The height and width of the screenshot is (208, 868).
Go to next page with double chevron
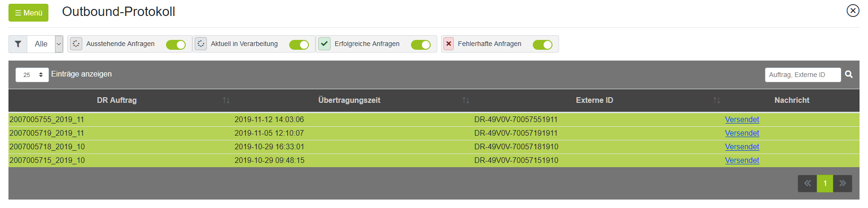pos(843,183)
